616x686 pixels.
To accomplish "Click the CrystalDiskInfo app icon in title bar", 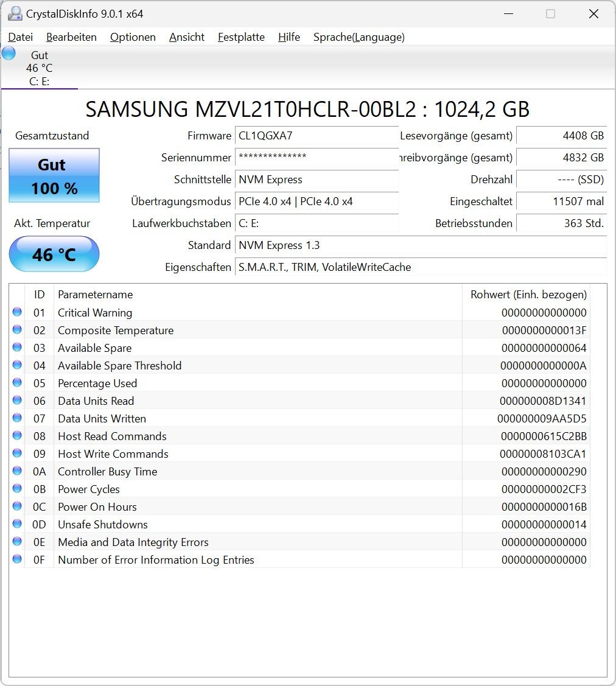I will [15, 13].
